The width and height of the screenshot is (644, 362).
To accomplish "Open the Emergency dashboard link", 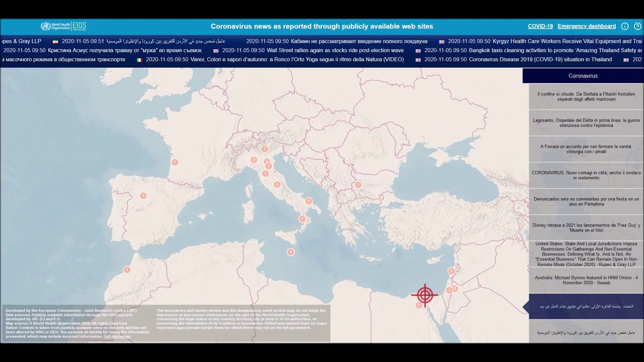I will (586, 26).
